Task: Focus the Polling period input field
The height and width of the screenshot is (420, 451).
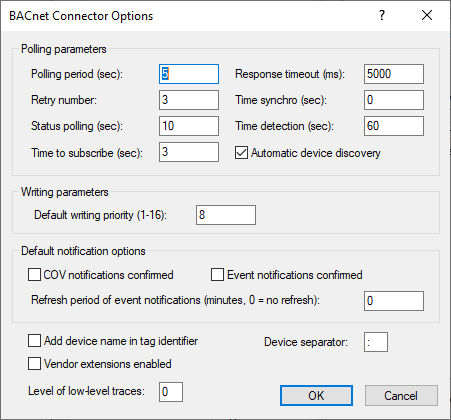Action: coord(189,74)
